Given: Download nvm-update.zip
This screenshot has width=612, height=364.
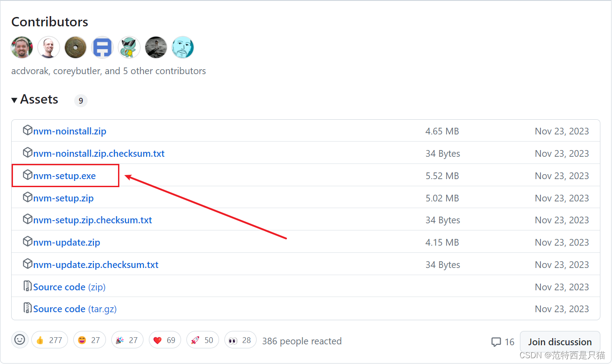Looking at the screenshot, I should click(x=67, y=243).
